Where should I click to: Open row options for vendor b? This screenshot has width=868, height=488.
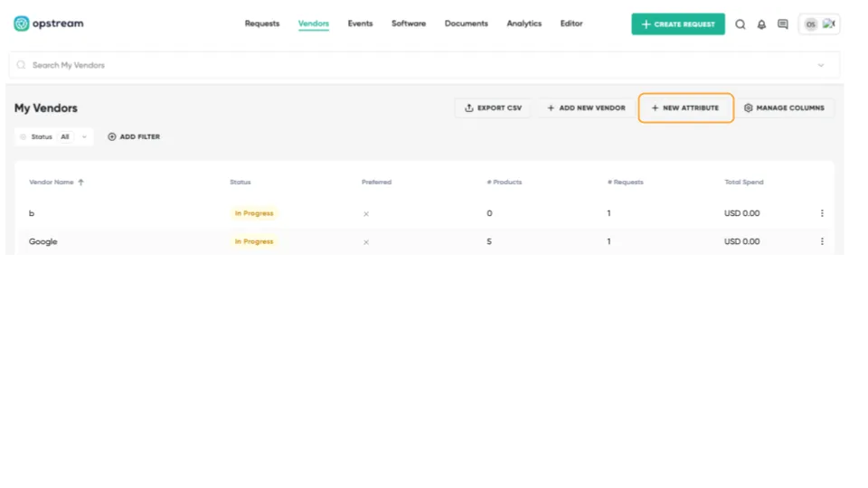coord(822,213)
